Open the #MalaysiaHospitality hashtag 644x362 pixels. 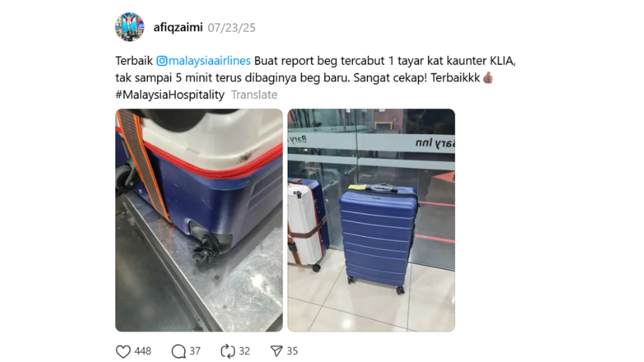point(170,95)
